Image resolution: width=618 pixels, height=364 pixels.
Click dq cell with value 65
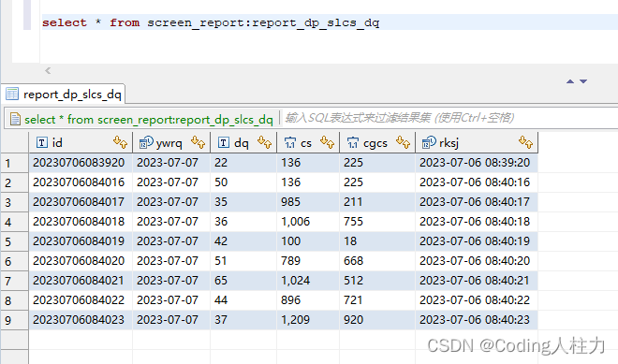click(x=243, y=281)
